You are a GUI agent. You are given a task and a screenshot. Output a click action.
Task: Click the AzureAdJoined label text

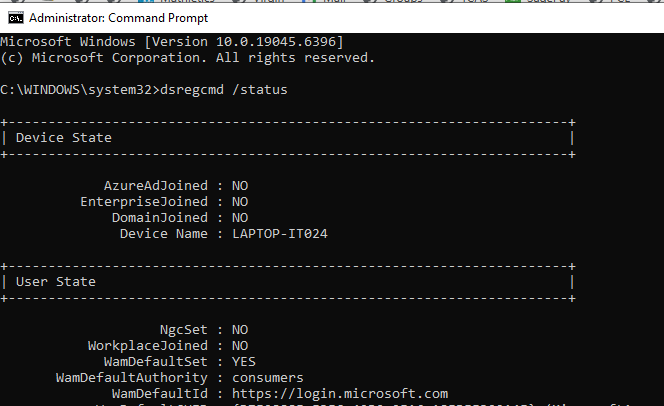pyautogui.click(x=156, y=186)
